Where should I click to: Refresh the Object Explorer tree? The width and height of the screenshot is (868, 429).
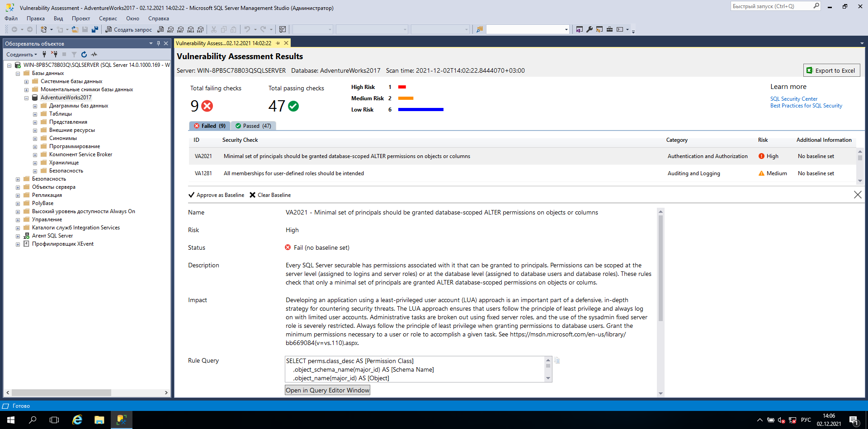point(84,54)
